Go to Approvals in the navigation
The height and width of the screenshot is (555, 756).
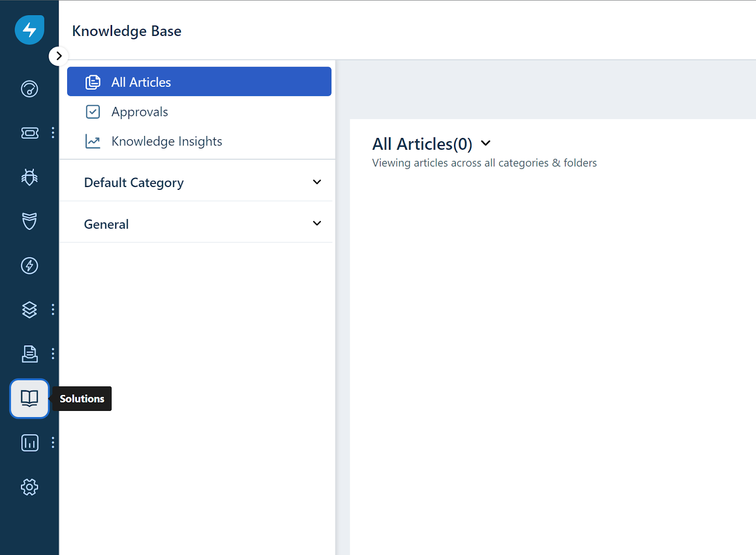pos(139,112)
